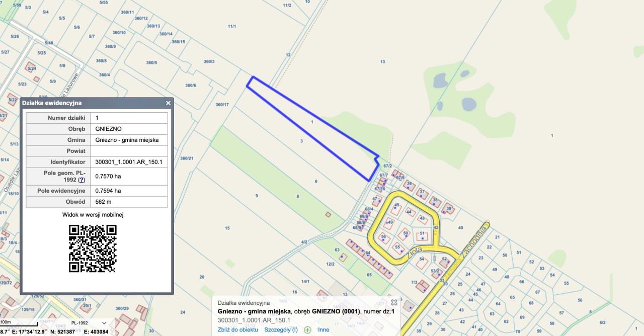
Task: Click the bold GNIEZNO (0001) text in the bottom popup
Action: [x=336, y=312]
